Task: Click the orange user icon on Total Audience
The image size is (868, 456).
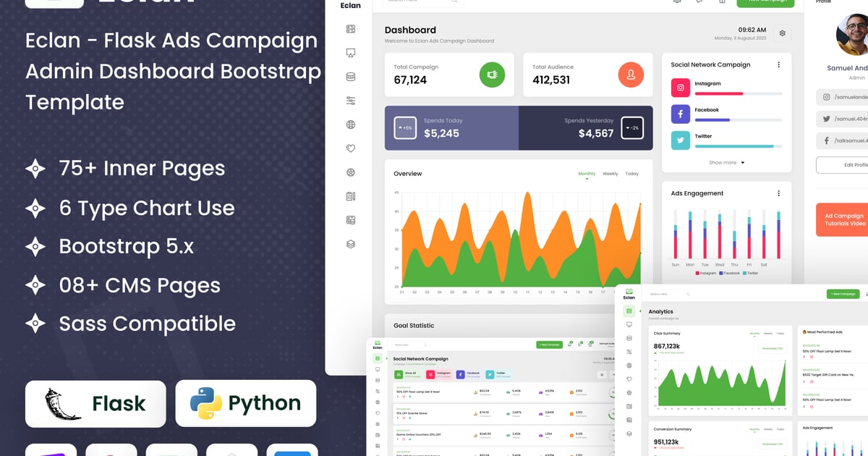Action: 631,75
